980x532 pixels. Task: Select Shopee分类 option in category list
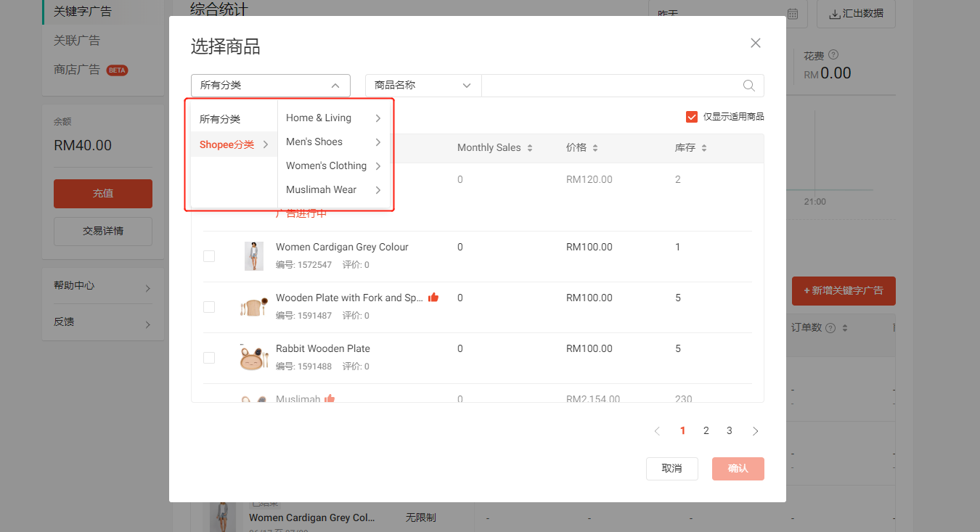click(x=234, y=144)
